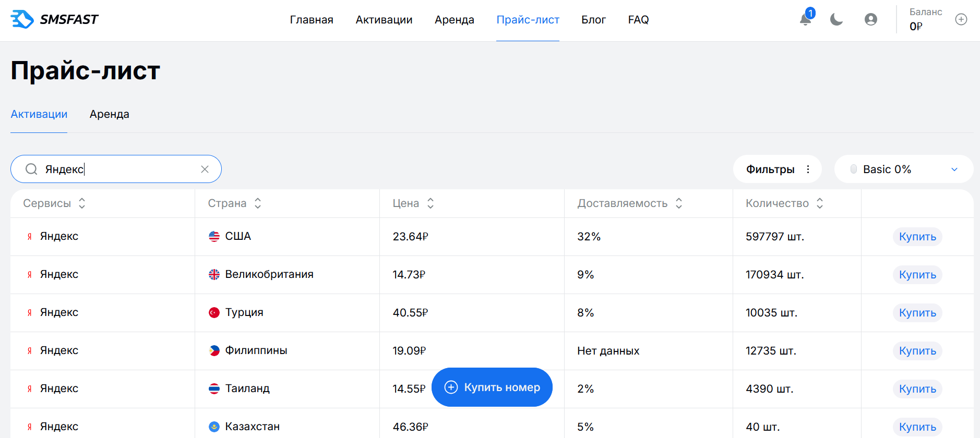Click the price 23.64₽

point(410,237)
